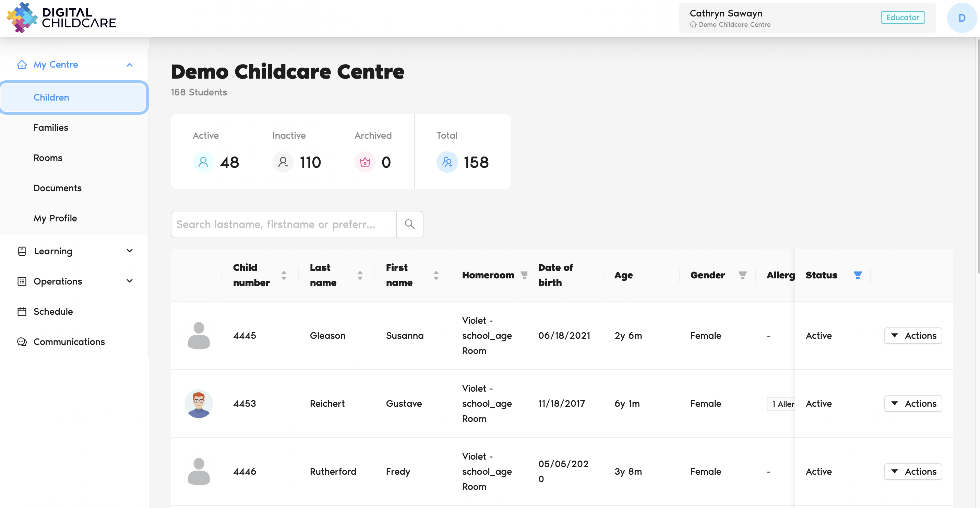The image size is (980, 508).
Task: Open the Status column filter icon
Action: tap(857, 275)
